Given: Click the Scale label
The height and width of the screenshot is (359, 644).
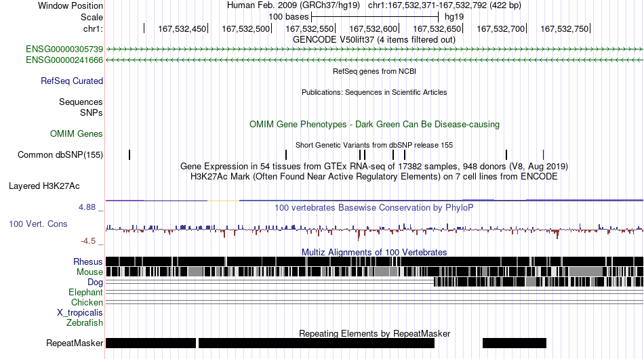Looking at the screenshot, I should 92,17.
